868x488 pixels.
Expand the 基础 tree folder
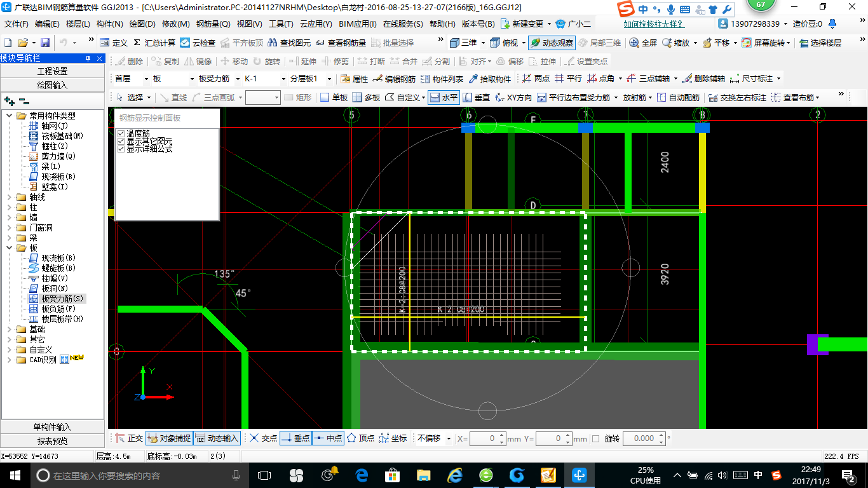[x=10, y=329]
